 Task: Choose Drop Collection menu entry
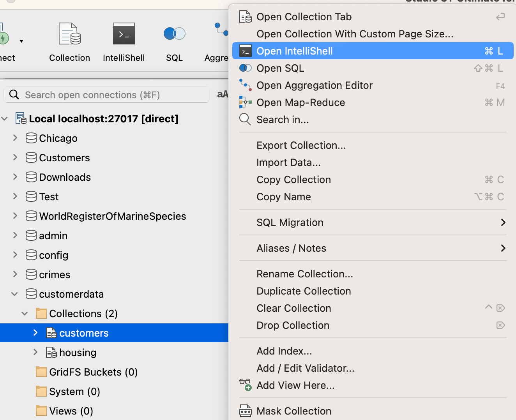pyautogui.click(x=293, y=325)
